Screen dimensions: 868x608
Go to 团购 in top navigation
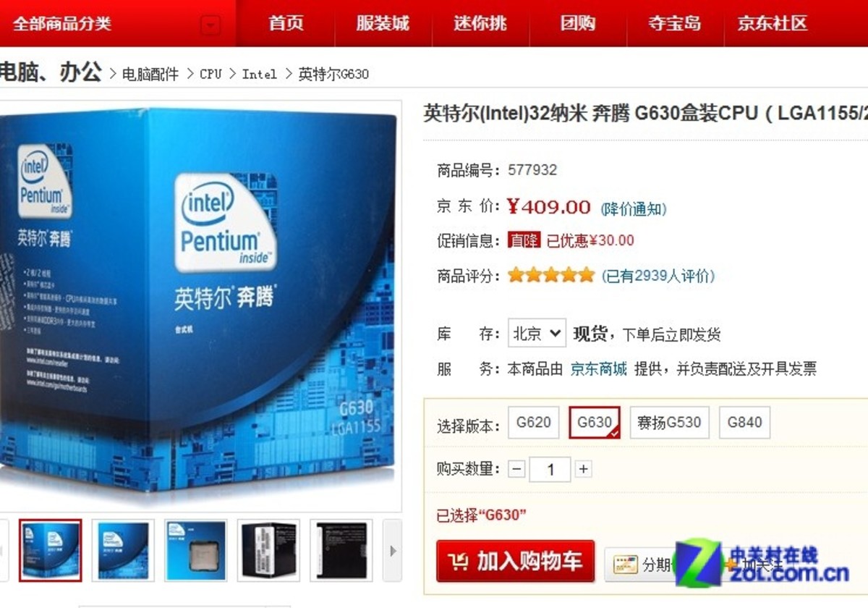coord(577,23)
